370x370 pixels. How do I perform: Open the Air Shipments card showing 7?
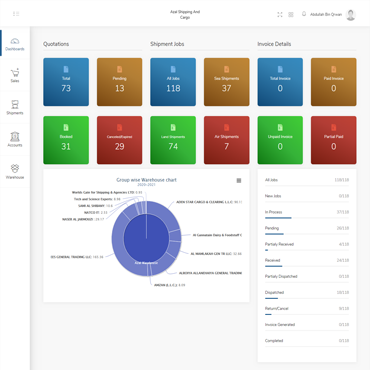point(227,140)
